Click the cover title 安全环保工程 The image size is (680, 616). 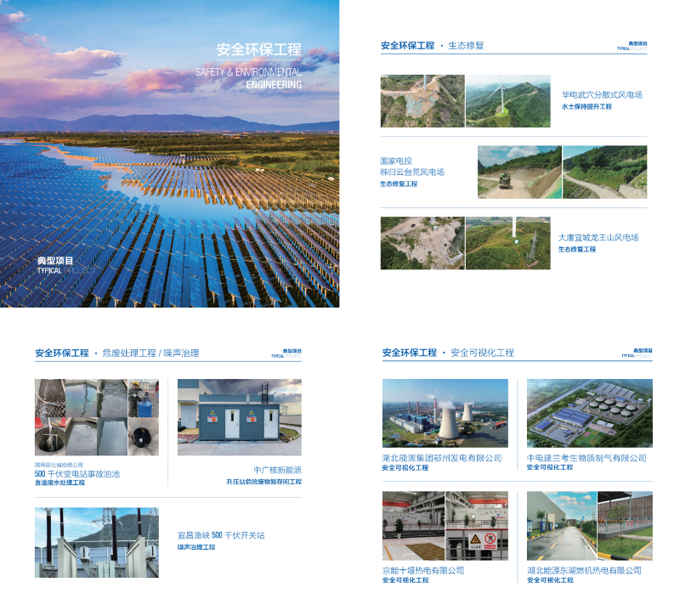[x=258, y=50]
